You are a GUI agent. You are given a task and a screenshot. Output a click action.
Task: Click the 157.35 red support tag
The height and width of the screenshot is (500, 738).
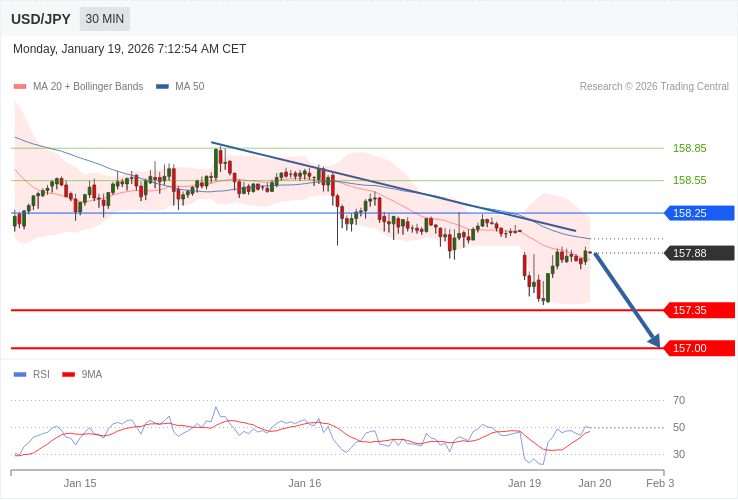[x=699, y=310]
